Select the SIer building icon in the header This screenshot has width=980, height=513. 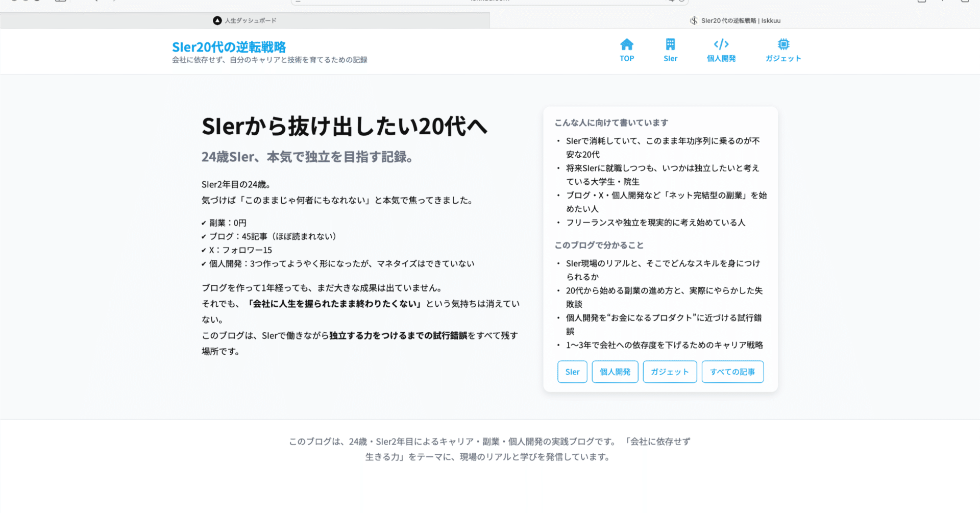pos(670,44)
